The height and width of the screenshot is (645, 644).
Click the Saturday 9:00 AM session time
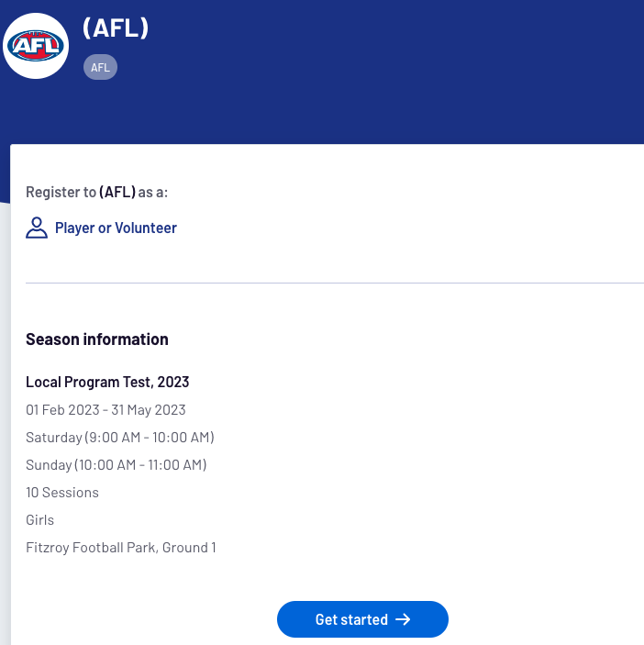pyautogui.click(x=120, y=438)
